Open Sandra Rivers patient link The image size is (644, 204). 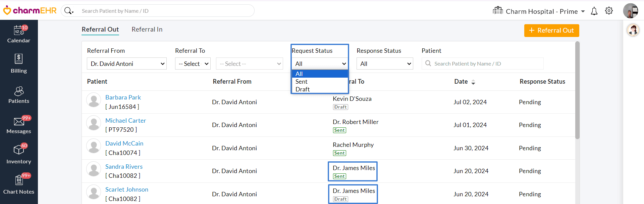click(124, 167)
